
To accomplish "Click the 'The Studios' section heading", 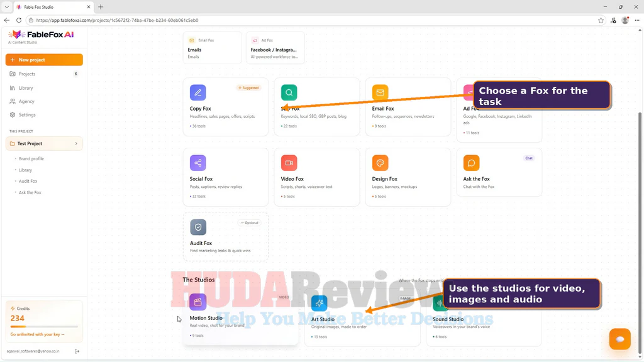I will 198,280.
